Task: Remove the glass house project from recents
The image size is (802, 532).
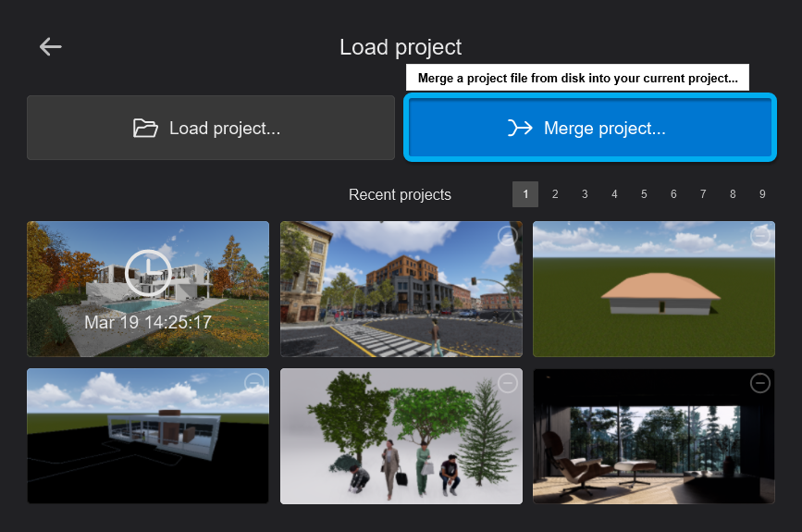Action: [x=254, y=383]
